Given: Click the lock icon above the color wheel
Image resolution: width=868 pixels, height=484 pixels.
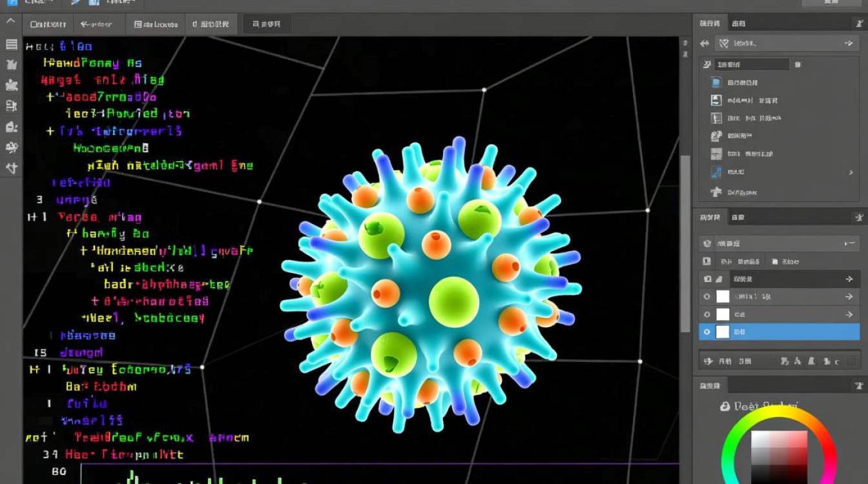Looking at the screenshot, I should [725, 407].
